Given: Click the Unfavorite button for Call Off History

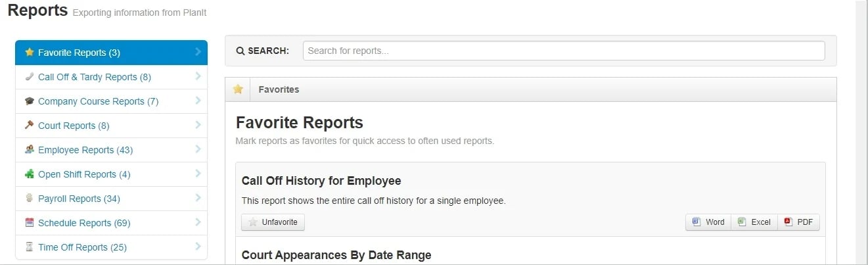Looking at the screenshot, I should [x=273, y=222].
